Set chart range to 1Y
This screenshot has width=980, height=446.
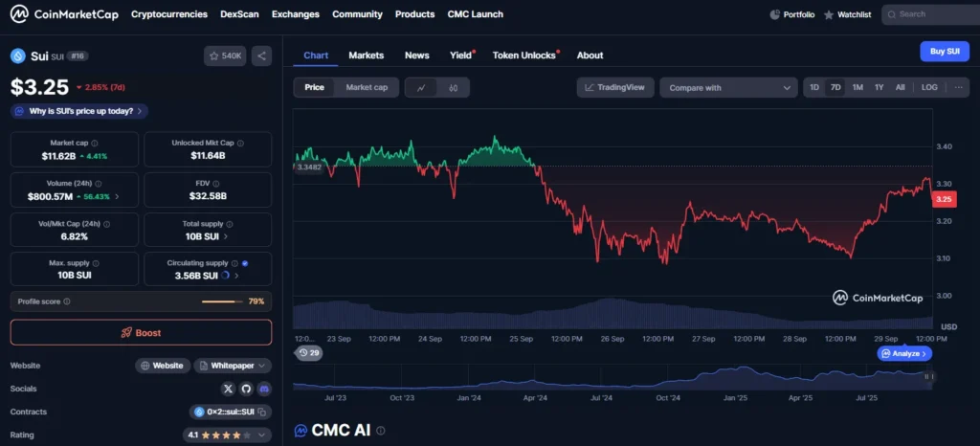[x=879, y=87]
